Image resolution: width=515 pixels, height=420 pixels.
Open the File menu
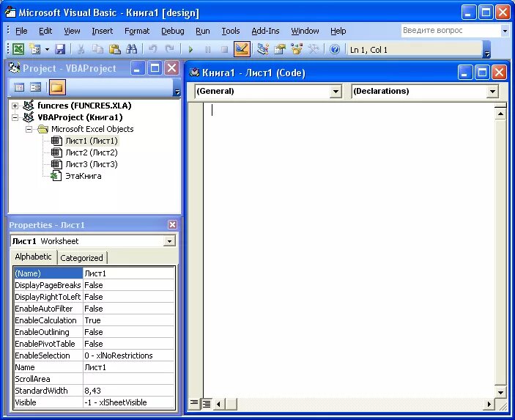[x=21, y=31]
